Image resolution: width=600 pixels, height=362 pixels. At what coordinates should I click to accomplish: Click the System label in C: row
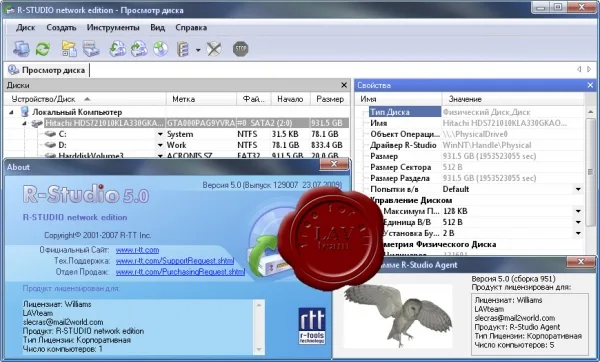pos(180,134)
